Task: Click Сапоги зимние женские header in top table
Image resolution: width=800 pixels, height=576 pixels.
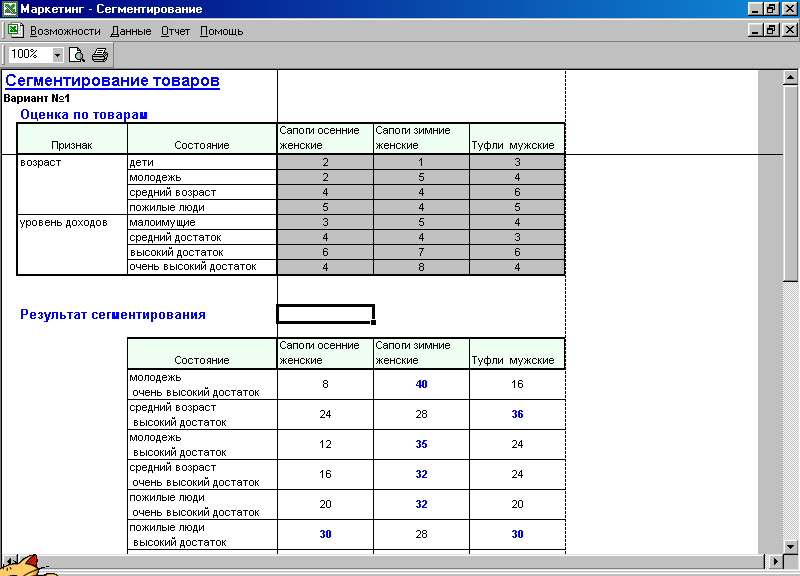Action: coord(421,138)
